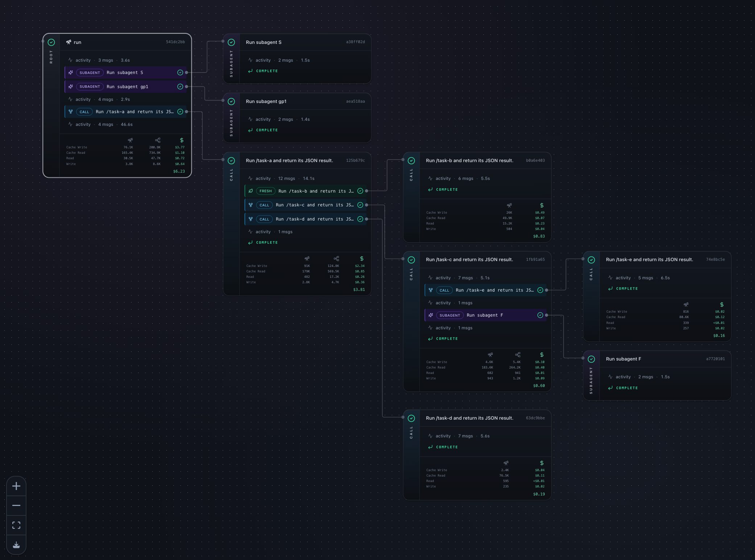Click green status check on root run node
The width and height of the screenshot is (755, 560).
pyautogui.click(x=51, y=42)
